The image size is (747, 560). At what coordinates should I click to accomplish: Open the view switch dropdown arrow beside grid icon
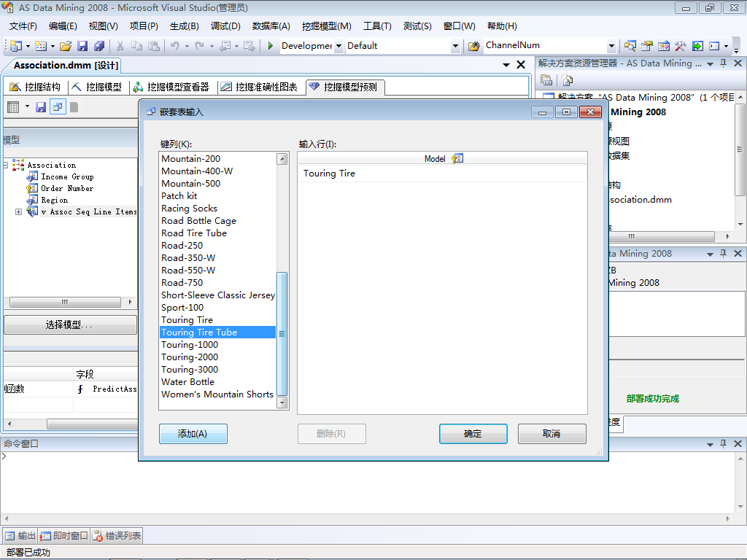pos(27,106)
